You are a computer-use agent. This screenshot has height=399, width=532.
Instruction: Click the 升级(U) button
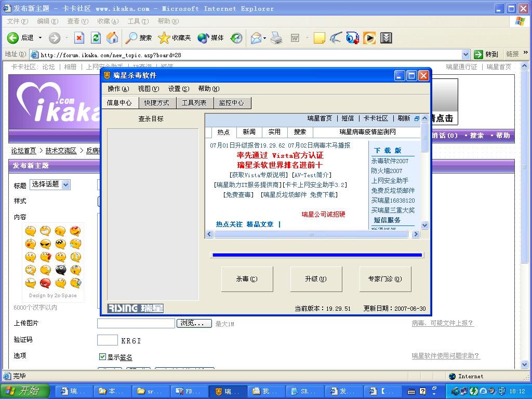pos(316,279)
